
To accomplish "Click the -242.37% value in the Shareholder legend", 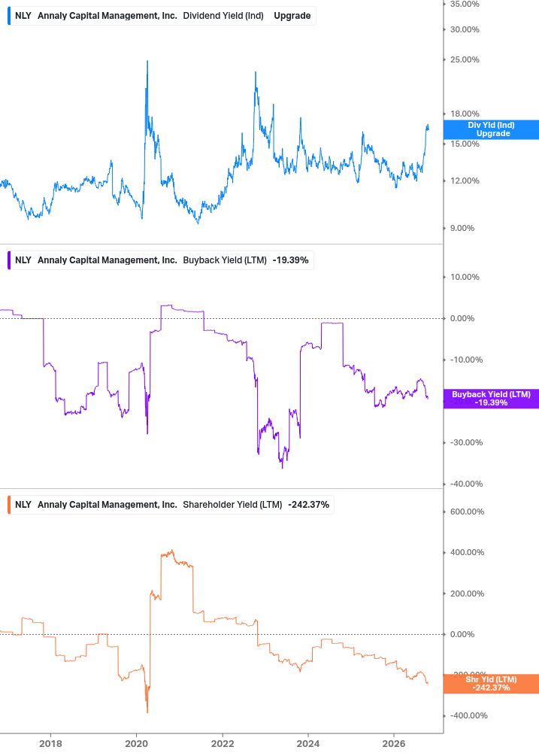I will [309, 505].
